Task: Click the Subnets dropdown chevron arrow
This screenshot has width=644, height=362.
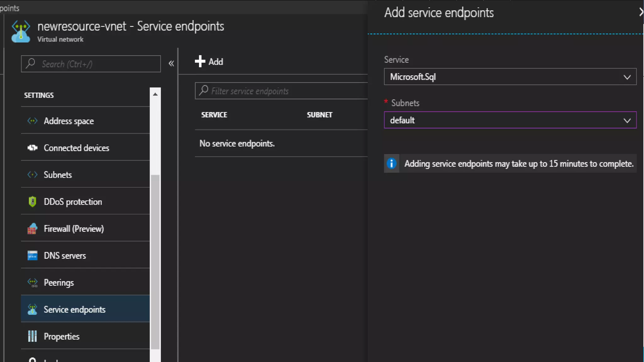Action: point(627,120)
